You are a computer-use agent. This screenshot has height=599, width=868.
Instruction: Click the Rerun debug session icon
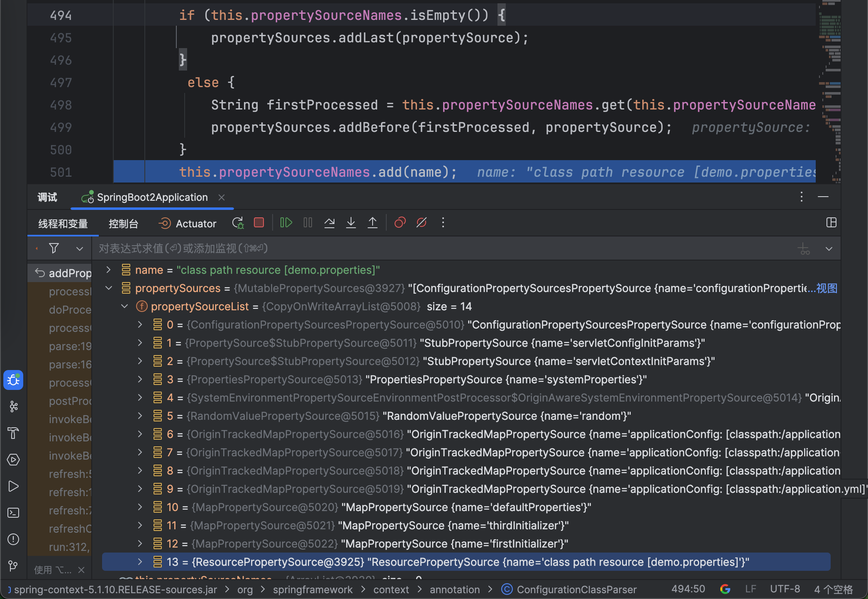(238, 223)
